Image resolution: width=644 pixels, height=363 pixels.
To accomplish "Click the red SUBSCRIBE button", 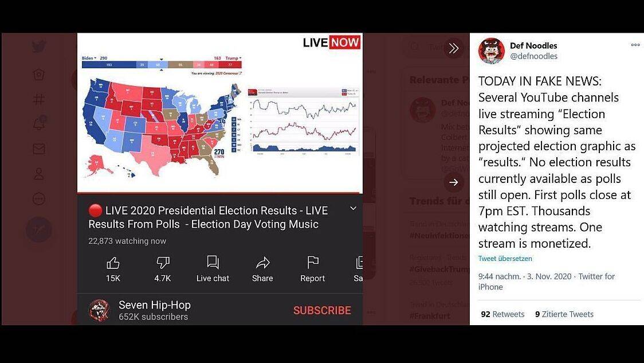I will [322, 310].
